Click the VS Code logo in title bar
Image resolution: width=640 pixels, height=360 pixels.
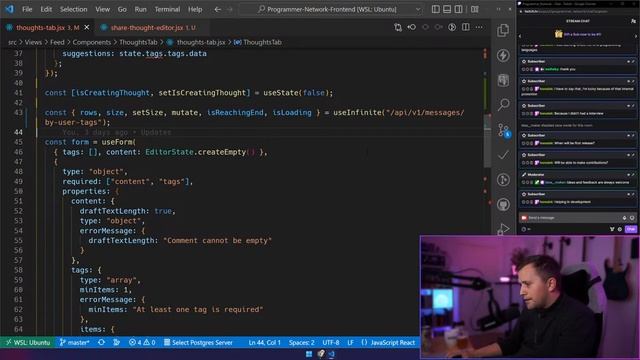coord(9,9)
